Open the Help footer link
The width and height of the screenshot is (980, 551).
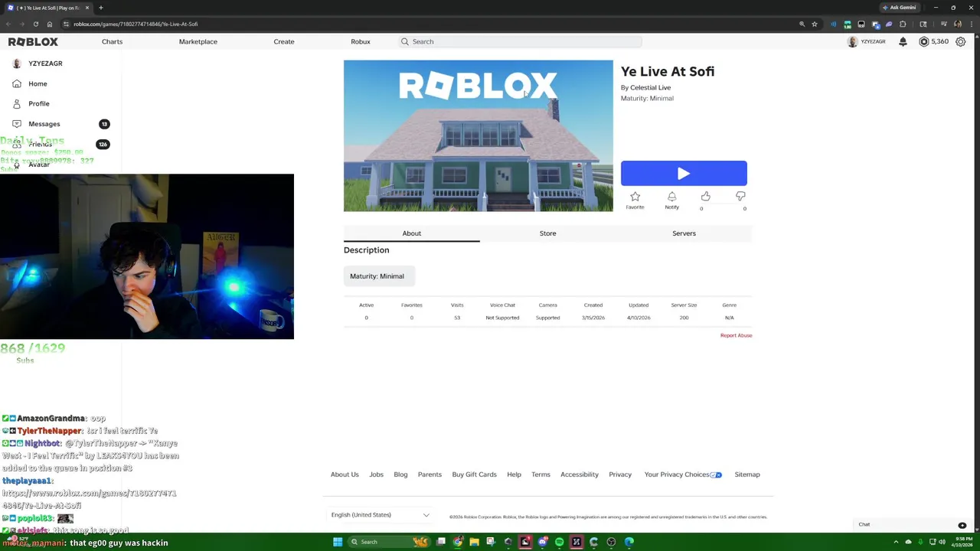tap(514, 474)
